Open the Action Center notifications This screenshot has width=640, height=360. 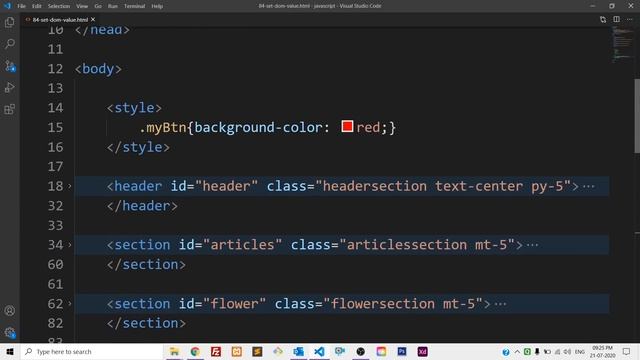[627, 351]
